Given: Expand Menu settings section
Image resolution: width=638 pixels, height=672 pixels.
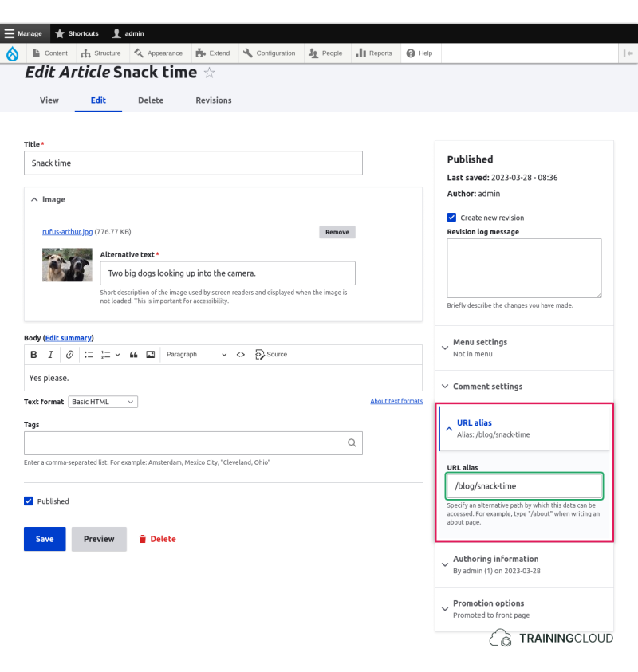Looking at the screenshot, I should pos(524,348).
